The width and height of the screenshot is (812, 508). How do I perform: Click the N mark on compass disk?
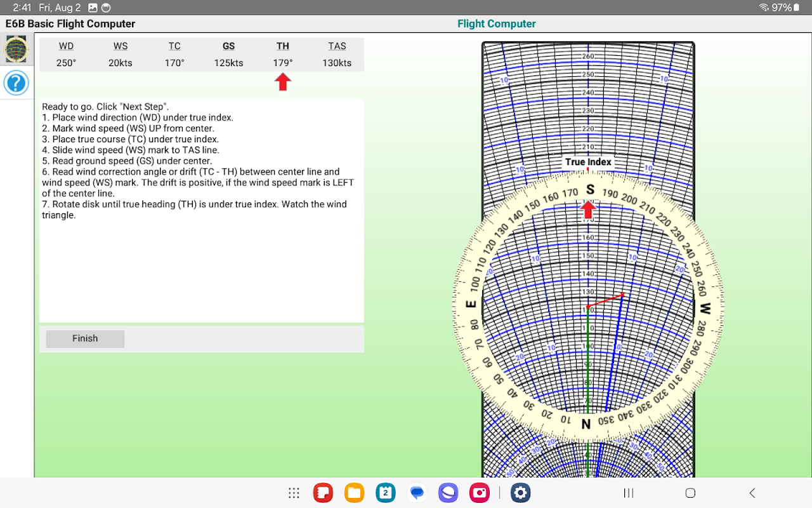(x=586, y=424)
